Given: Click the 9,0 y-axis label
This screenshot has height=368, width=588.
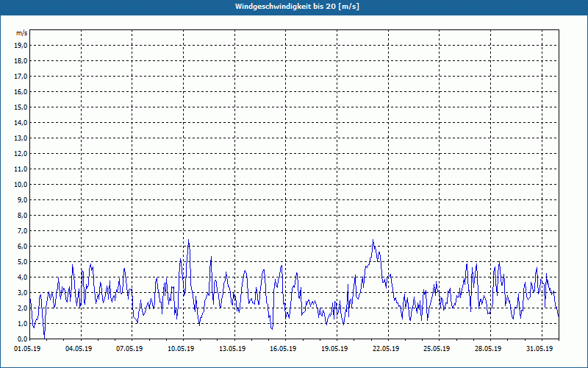Looking at the screenshot, I should [22, 199].
